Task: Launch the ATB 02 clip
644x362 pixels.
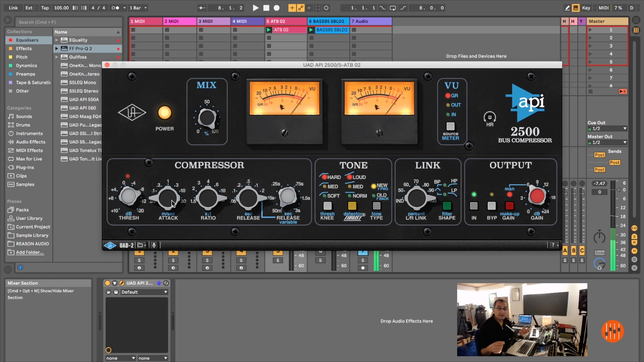Action: pyautogui.click(x=268, y=30)
